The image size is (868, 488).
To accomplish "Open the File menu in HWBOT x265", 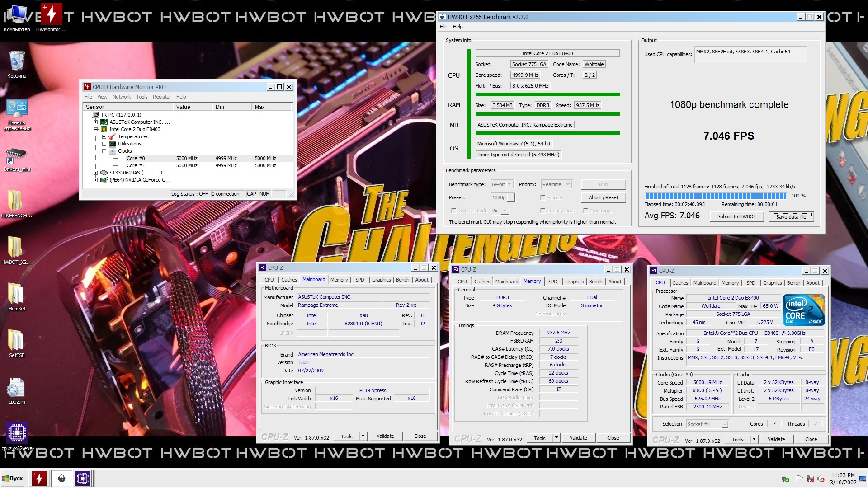I will 443,27.
